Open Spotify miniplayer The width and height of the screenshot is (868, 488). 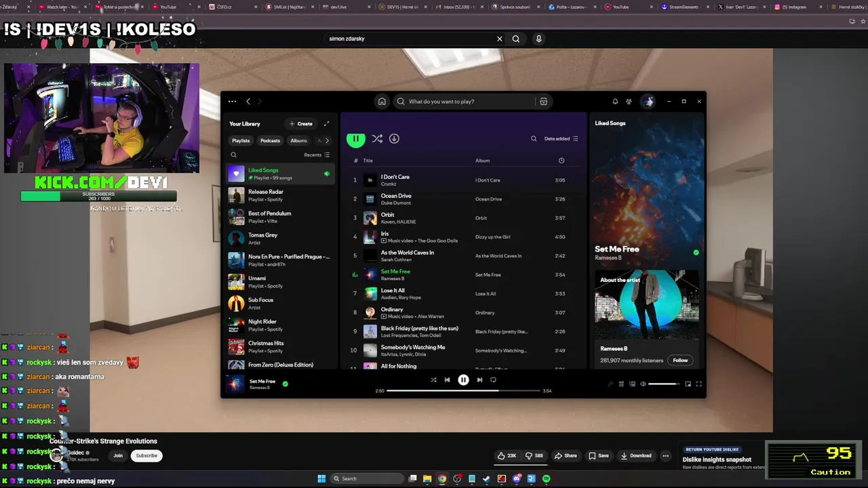(x=688, y=384)
